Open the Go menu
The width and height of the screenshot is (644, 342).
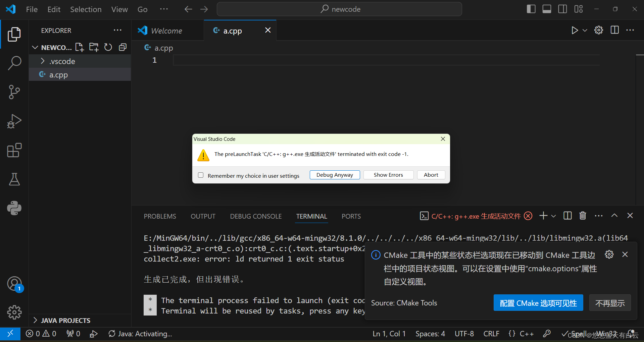point(142,9)
